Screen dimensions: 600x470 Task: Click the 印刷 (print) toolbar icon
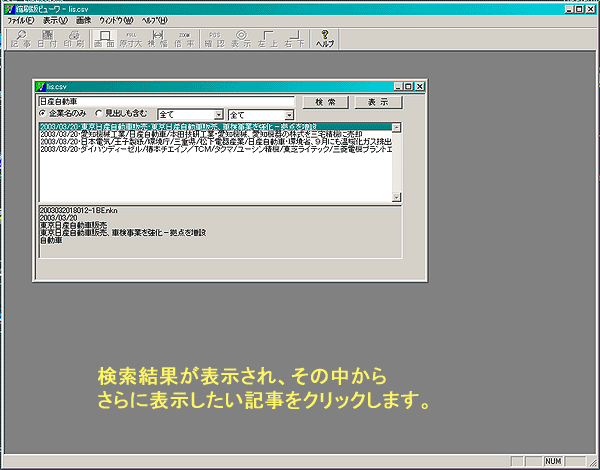pyautogui.click(x=75, y=38)
